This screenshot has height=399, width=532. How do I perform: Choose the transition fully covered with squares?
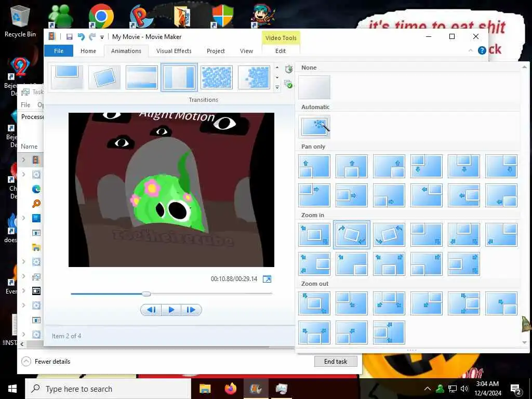point(217,77)
